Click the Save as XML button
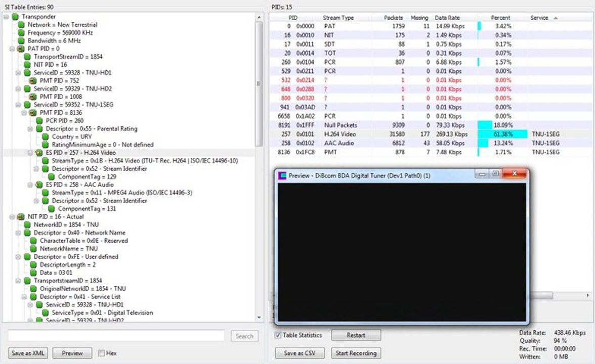 [x=28, y=353]
